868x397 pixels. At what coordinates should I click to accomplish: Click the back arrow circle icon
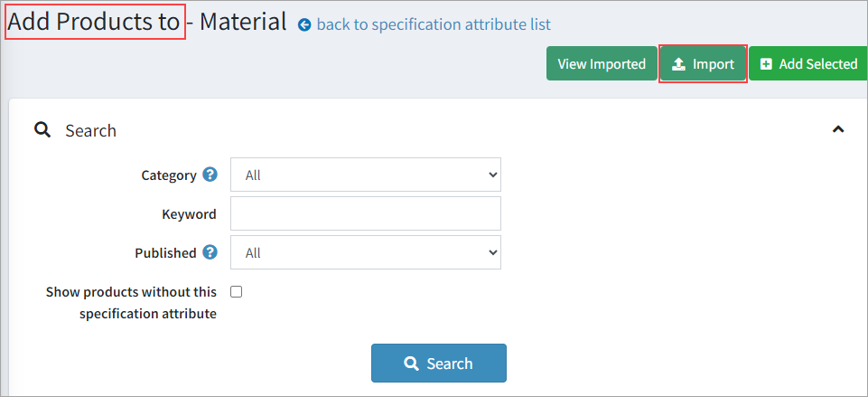[304, 25]
